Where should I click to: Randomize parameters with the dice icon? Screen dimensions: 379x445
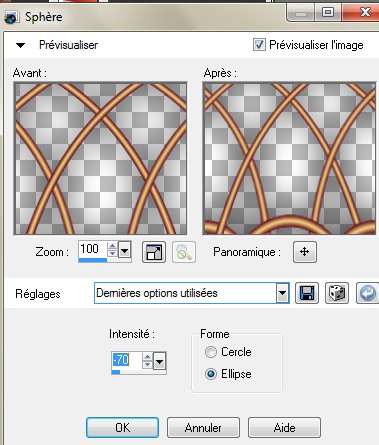coord(337,293)
